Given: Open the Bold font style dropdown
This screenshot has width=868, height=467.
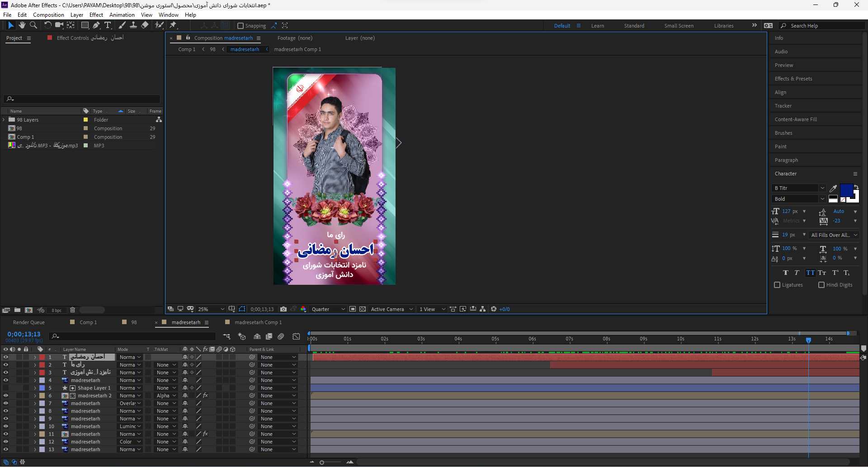Looking at the screenshot, I should pos(799,199).
